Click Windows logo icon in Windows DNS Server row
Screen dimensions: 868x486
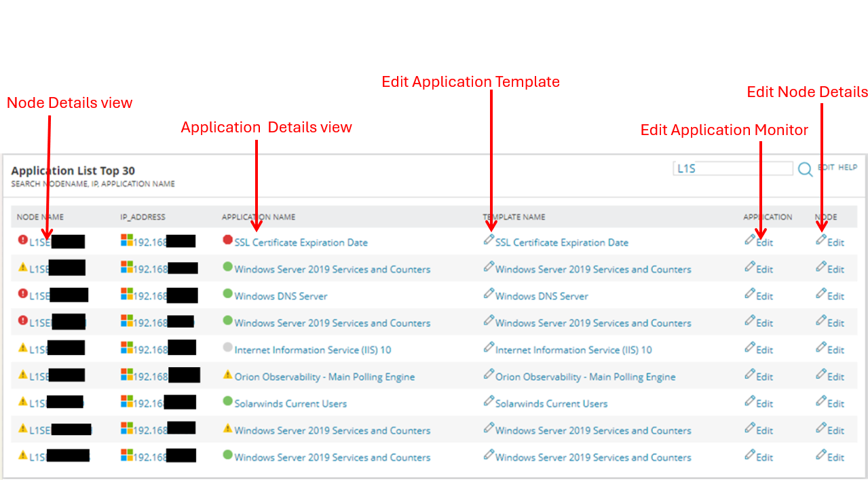(x=126, y=294)
